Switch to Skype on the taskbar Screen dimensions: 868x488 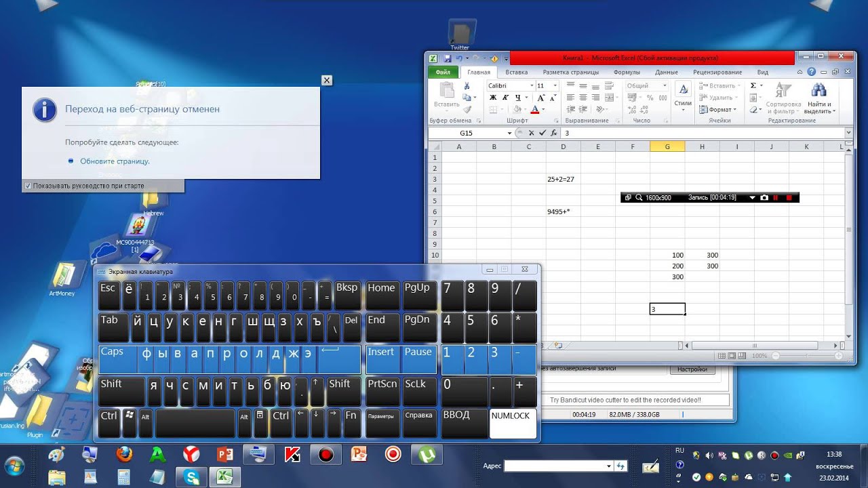[192, 477]
